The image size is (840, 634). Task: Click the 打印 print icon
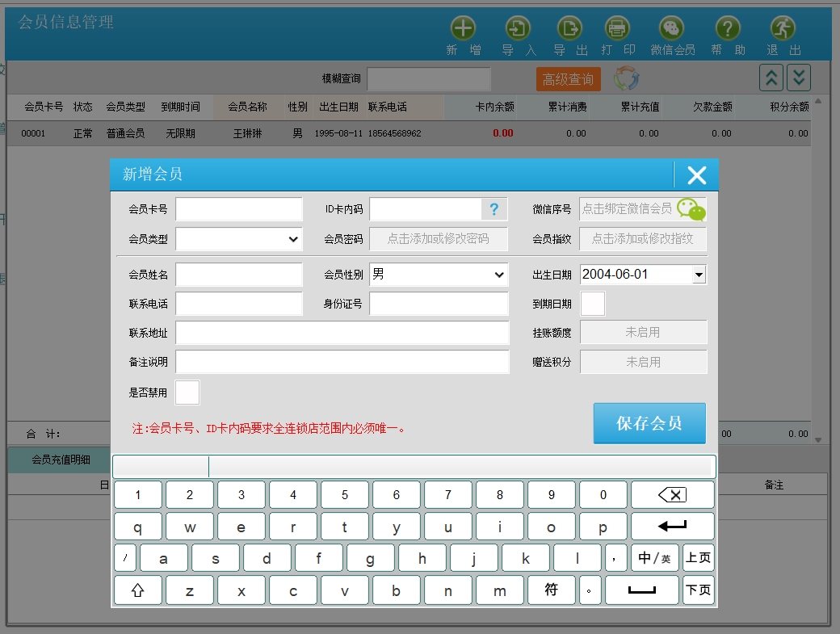click(x=618, y=29)
